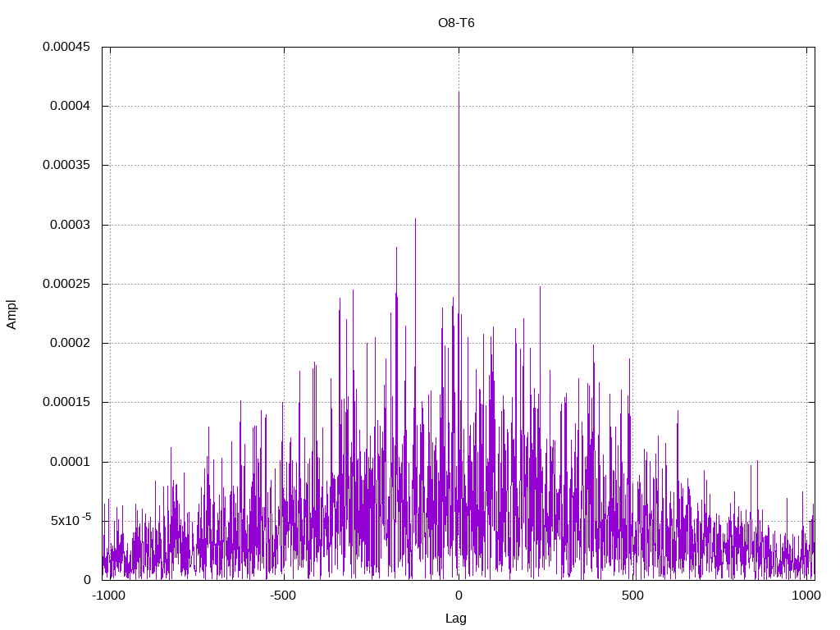
Task: Click the Y-axis tick label 0.00045
Action: click(x=66, y=47)
